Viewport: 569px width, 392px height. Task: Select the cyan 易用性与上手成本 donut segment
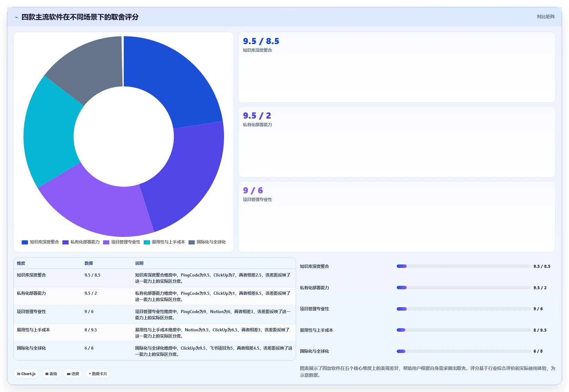[x=48, y=133]
